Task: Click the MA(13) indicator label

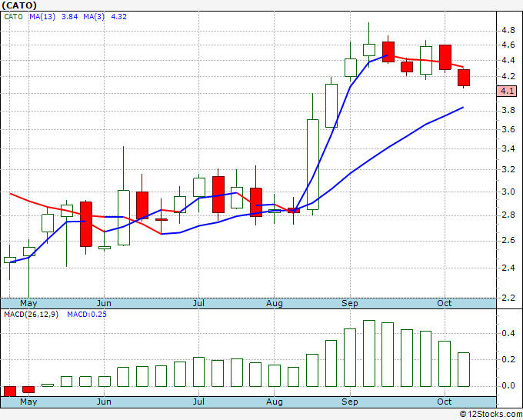Action: coord(42,17)
